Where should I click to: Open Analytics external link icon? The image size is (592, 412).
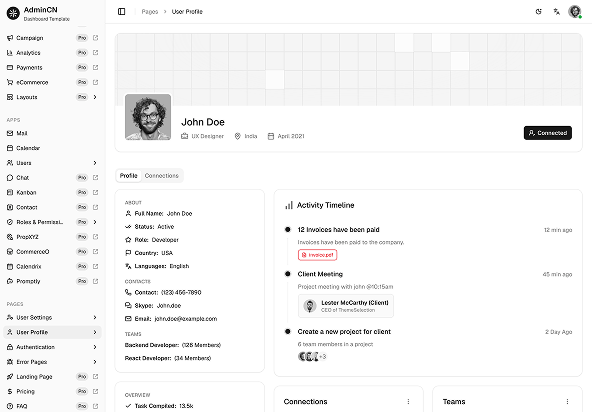(96, 52)
